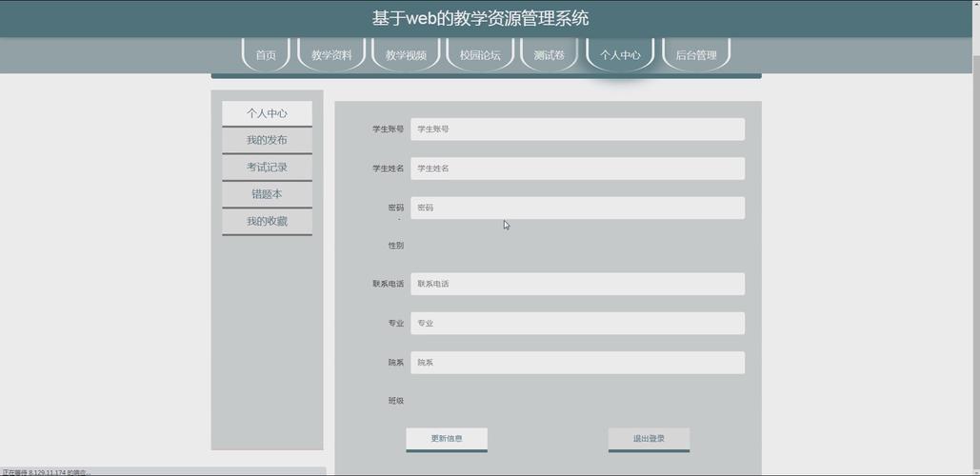Select 个人中心 in the left sidebar

(267, 113)
